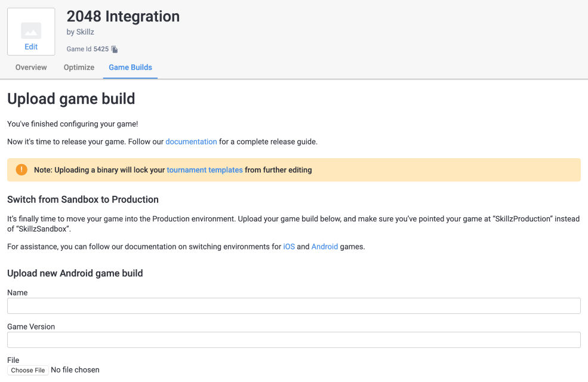Viewport: 588px width, 382px height.
Task: Click the yellow note banner
Action: point(294,170)
